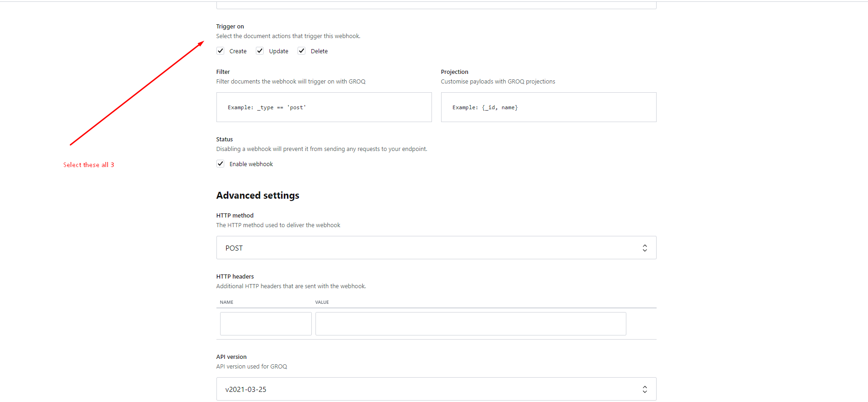
Task: Focus the Projection input box
Action: [x=548, y=107]
